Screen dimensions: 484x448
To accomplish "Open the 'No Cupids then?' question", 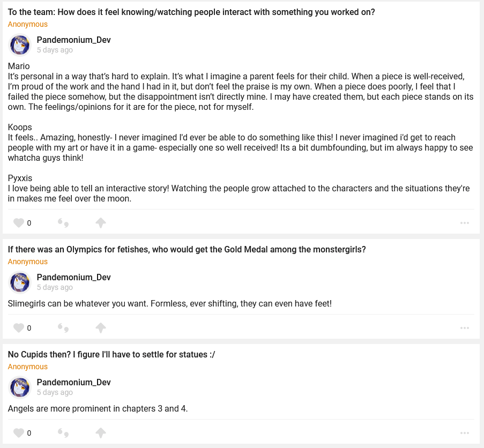I will (111, 355).
